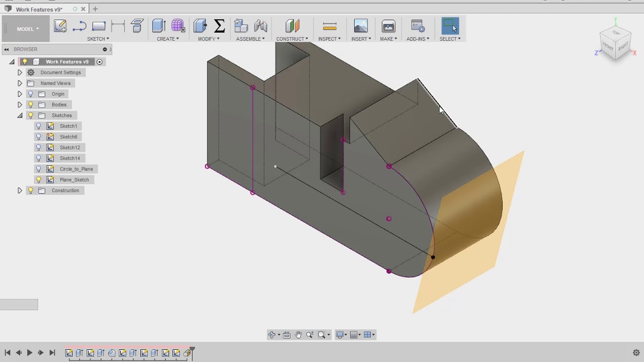Screen dimensions: 644x362
Task: Toggle the Origin folder visibility bulb
Action: click(31, 94)
